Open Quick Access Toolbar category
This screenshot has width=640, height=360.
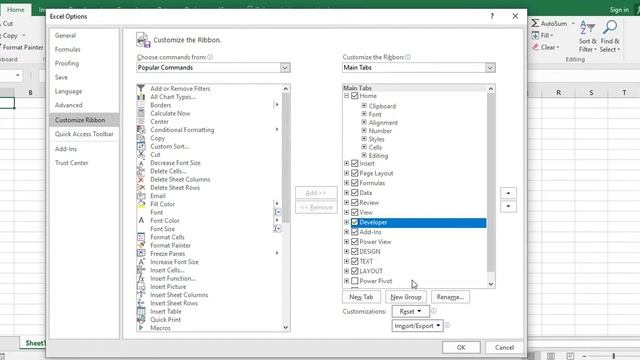click(84, 134)
